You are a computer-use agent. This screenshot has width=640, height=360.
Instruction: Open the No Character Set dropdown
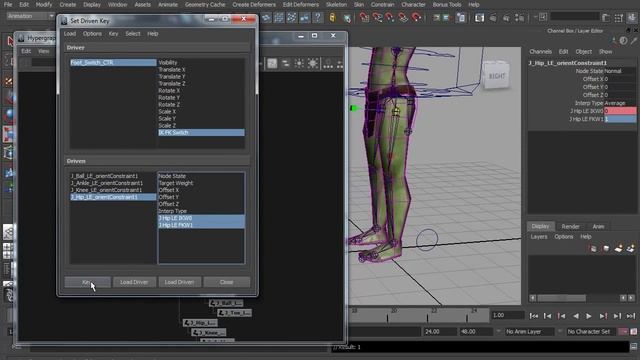592,331
